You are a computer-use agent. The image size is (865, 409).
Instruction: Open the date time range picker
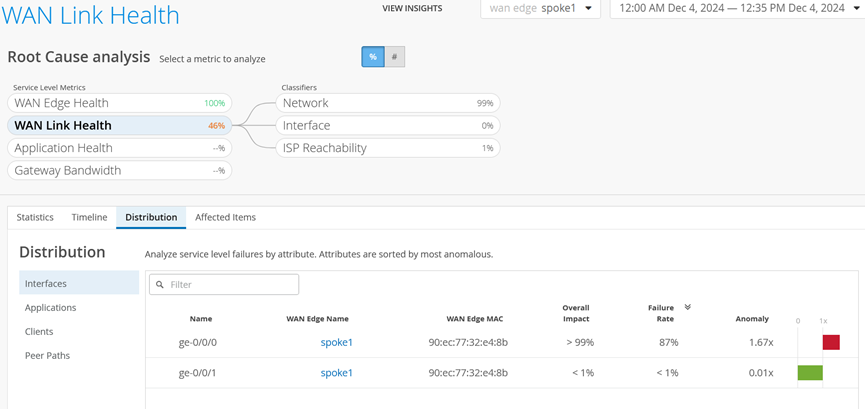[x=736, y=9]
